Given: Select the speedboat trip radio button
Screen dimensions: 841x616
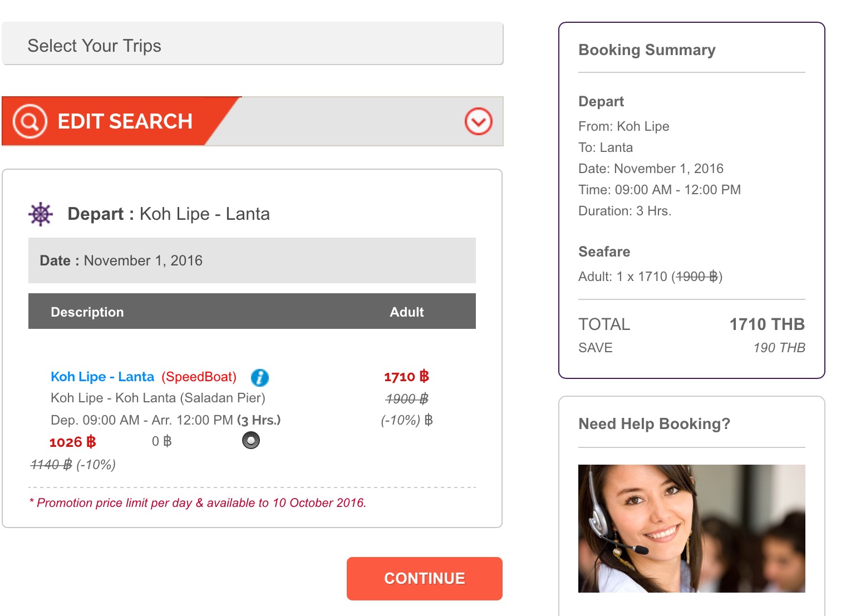Looking at the screenshot, I should 251,441.
